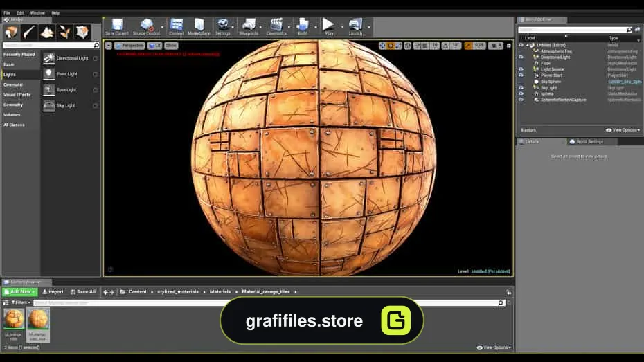Open the Perspective view mode dropdown

[129, 46]
